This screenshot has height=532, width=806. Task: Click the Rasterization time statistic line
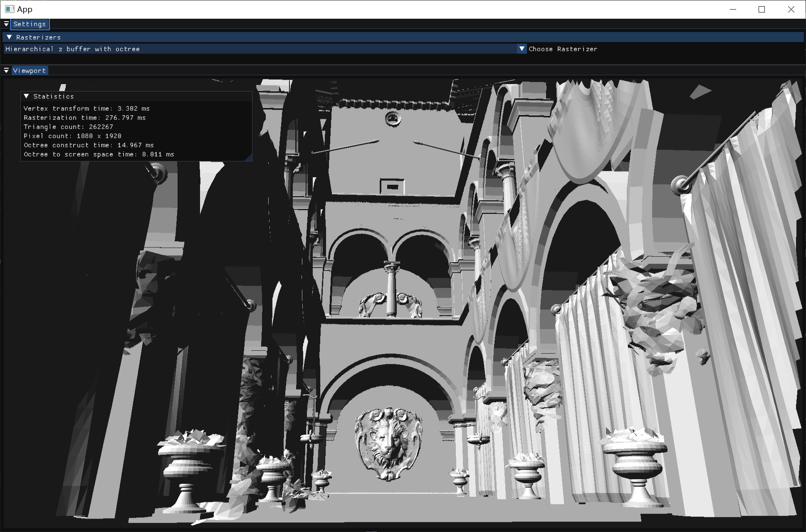coord(85,118)
